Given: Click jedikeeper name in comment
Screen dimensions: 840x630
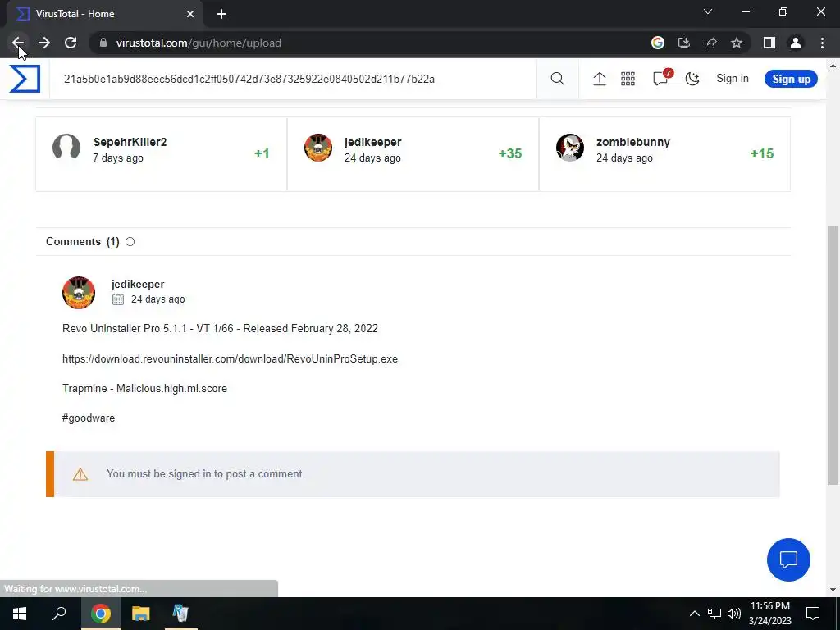Looking at the screenshot, I should 138,285.
